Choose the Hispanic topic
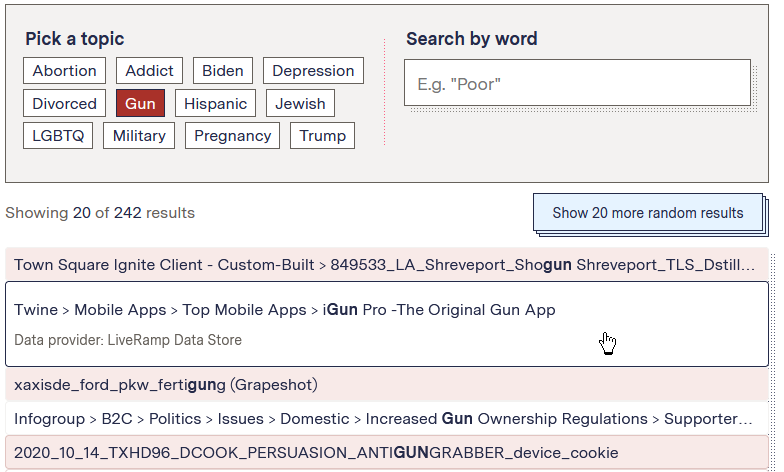Image resolution: width=784 pixels, height=472 pixels. point(216,104)
